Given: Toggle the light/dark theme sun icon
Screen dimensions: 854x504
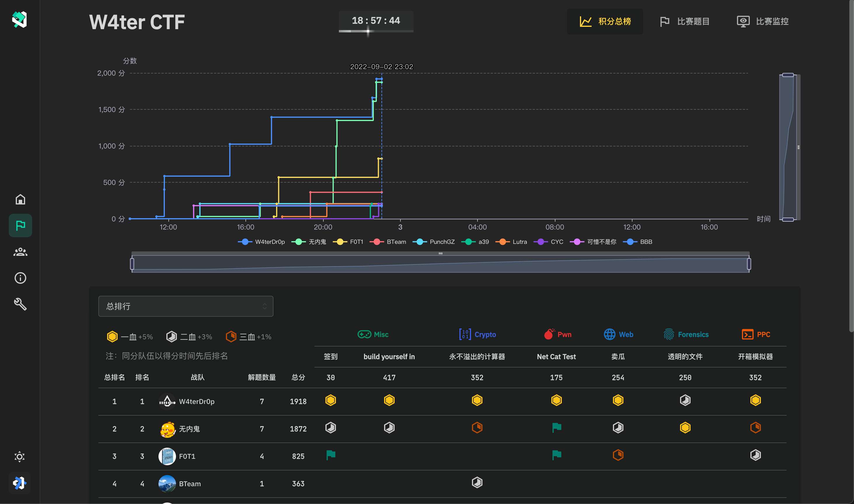Looking at the screenshot, I should [x=20, y=457].
